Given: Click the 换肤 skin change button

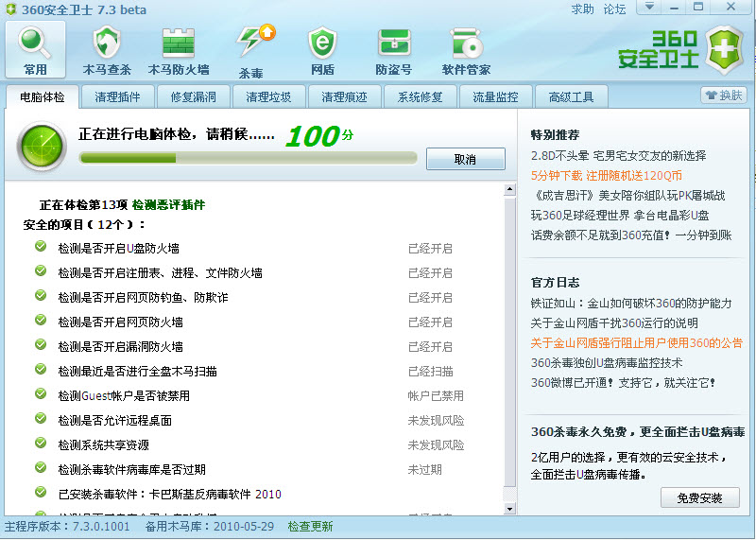Looking at the screenshot, I should coord(724,96).
